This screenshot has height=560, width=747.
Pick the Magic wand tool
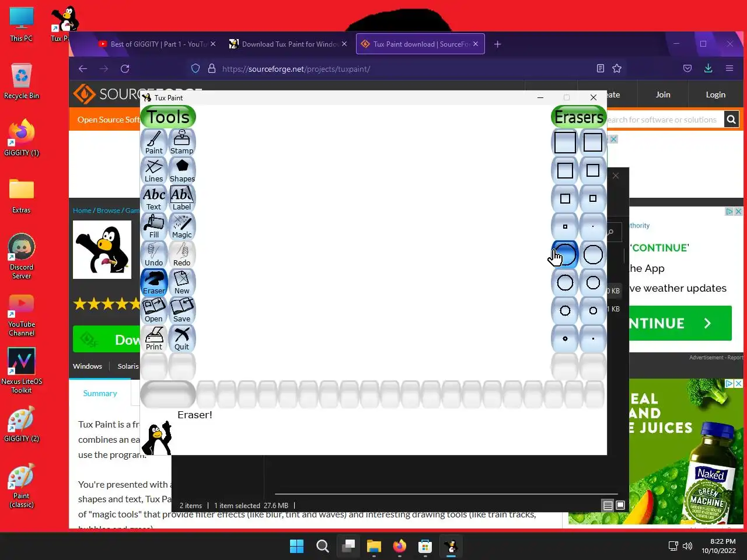pyautogui.click(x=182, y=226)
